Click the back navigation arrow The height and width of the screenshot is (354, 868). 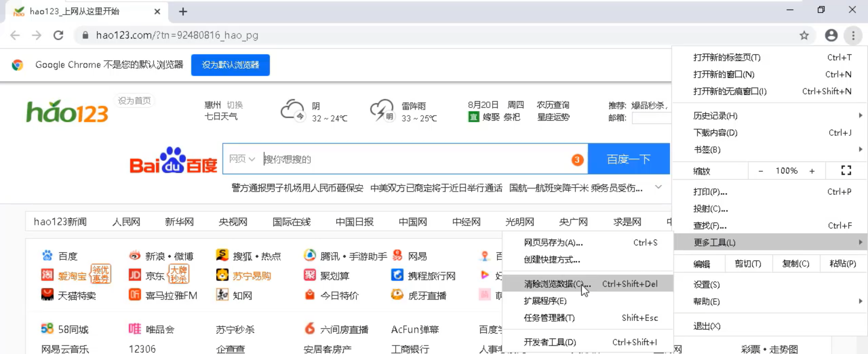15,35
